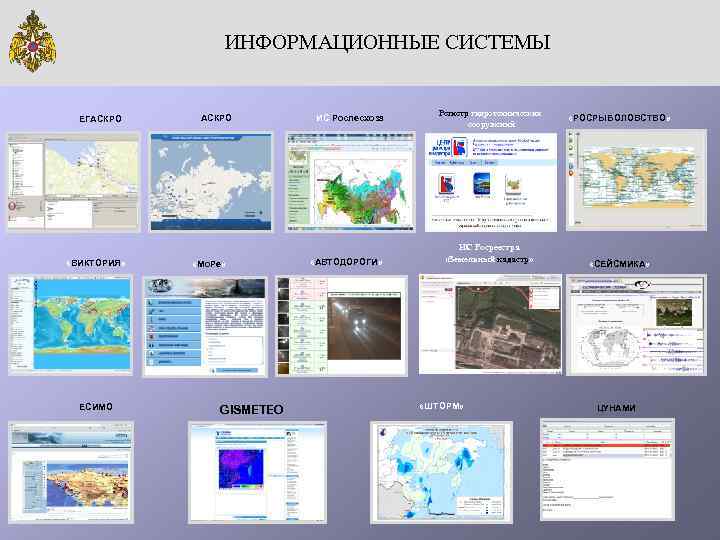Click the hydrotechnical registry label text
720x540 pixels.
click(490, 118)
